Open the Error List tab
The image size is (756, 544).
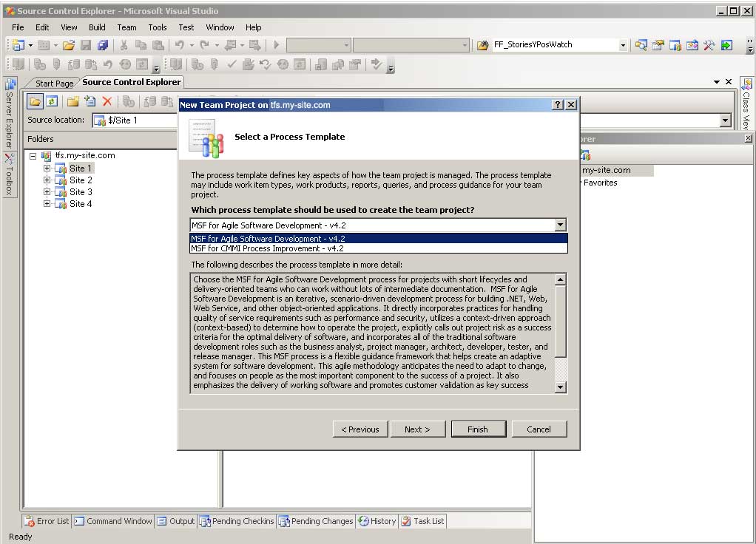point(47,521)
